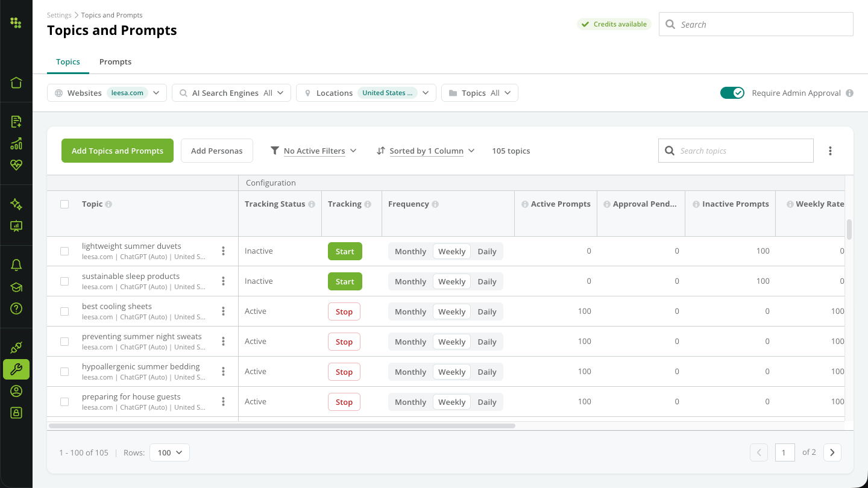Toggle the Require Admin Approval switch
This screenshot has width=868, height=488.
click(x=732, y=93)
